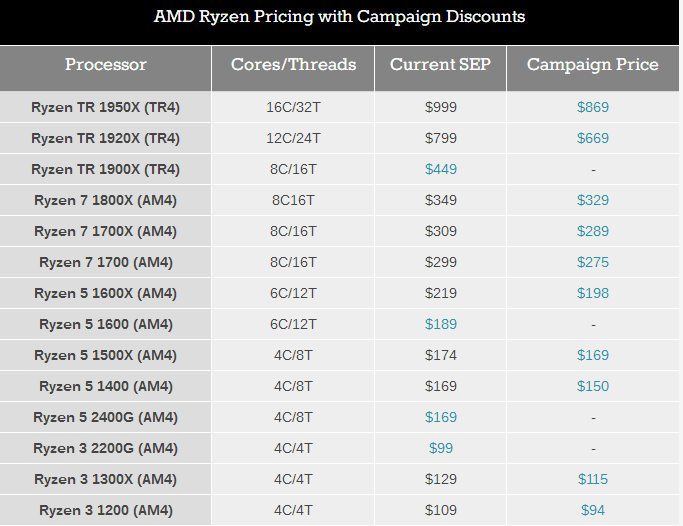Select the Ryzen 5 1500X (AM4) cell

click(x=105, y=355)
